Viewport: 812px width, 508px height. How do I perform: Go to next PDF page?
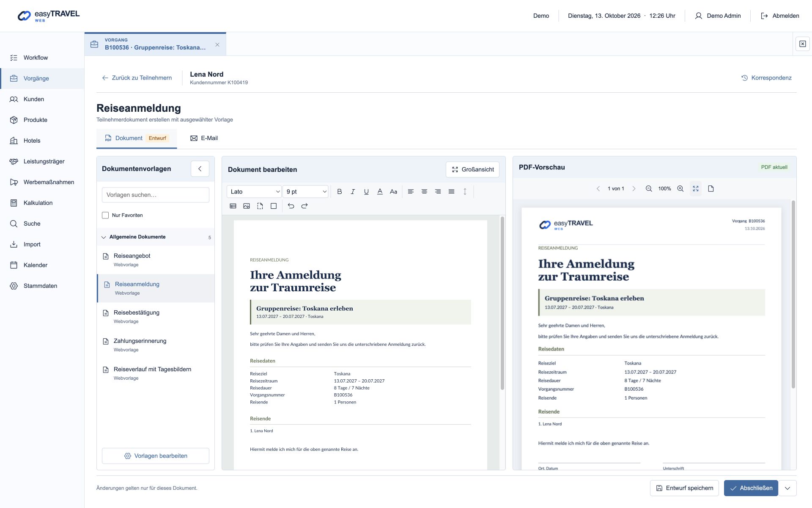pyautogui.click(x=634, y=189)
